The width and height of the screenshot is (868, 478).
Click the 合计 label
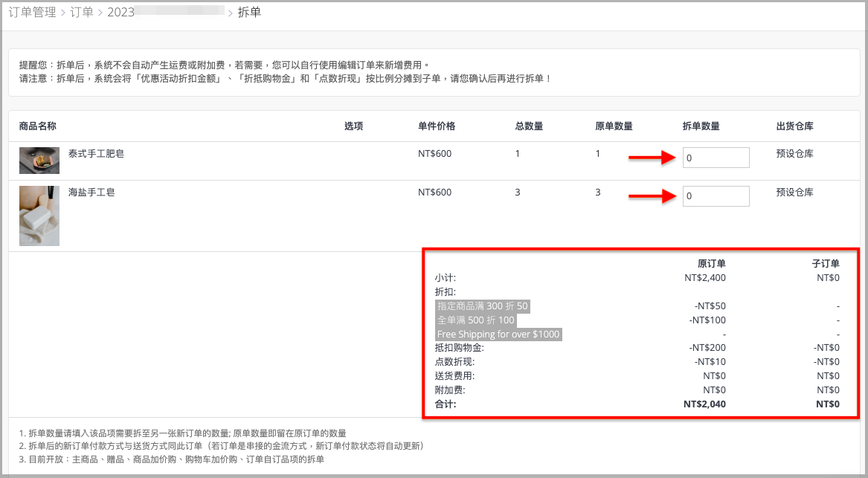[x=446, y=404]
